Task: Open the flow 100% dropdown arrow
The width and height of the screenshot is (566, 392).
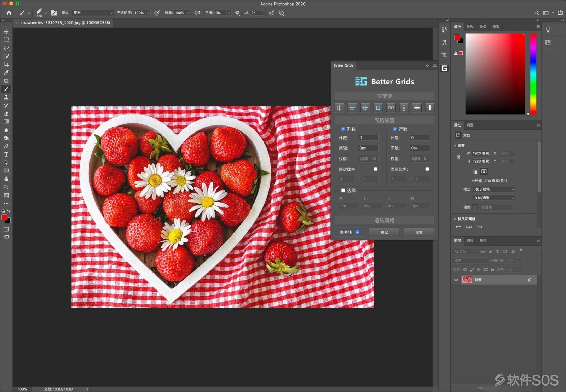Action: point(189,13)
